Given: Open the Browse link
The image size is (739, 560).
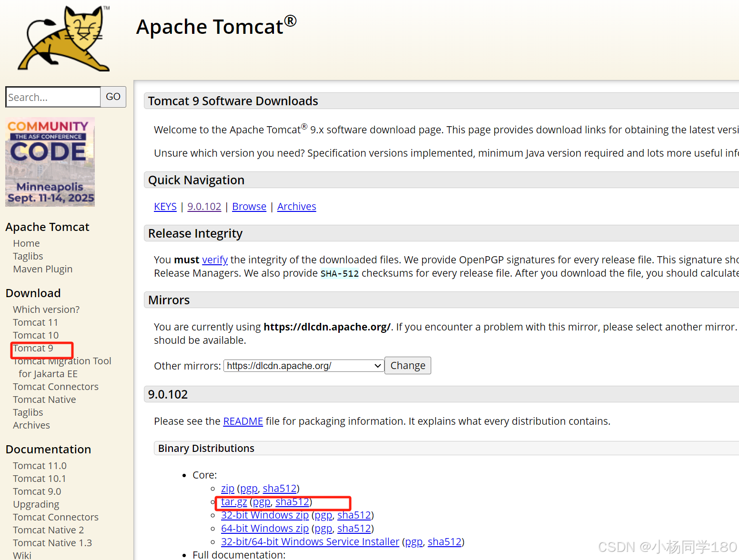Looking at the screenshot, I should pyautogui.click(x=249, y=207).
